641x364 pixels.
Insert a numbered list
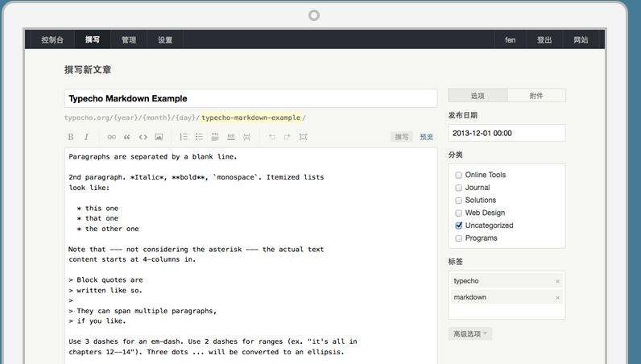tap(184, 137)
